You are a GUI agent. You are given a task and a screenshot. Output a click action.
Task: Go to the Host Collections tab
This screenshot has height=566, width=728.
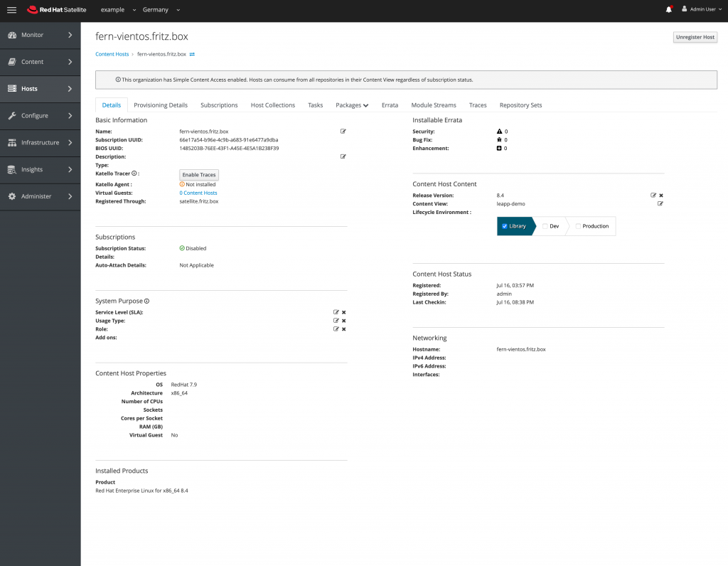[273, 105]
